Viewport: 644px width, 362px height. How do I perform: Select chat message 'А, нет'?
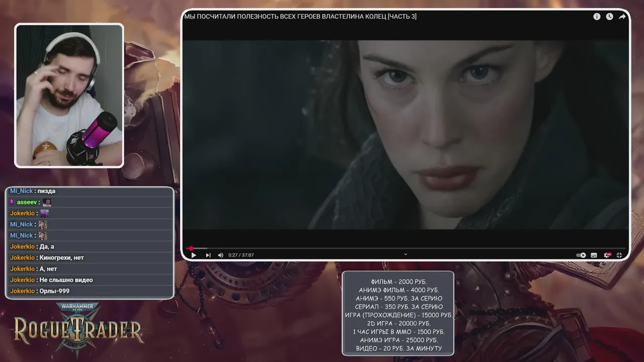click(x=48, y=268)
